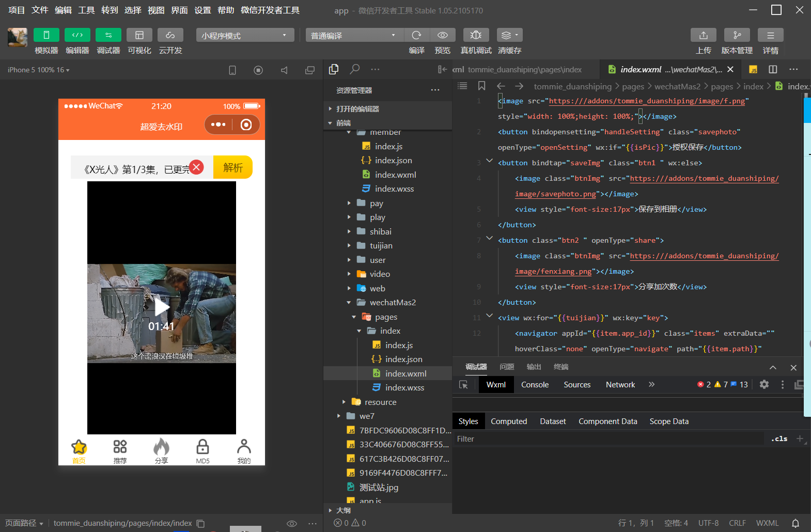Click the compile refresh icon
The width and height of the screenshot is (811, 532).
pos(416,35)
